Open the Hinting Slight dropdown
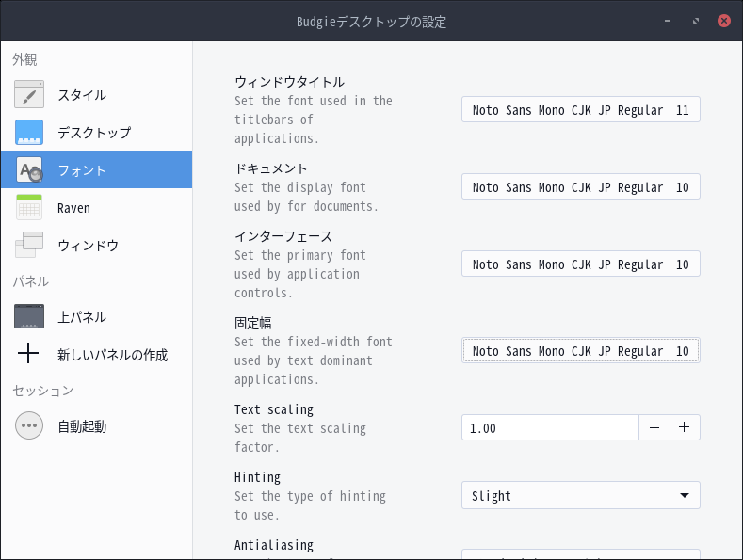 (x=580, y=495)
